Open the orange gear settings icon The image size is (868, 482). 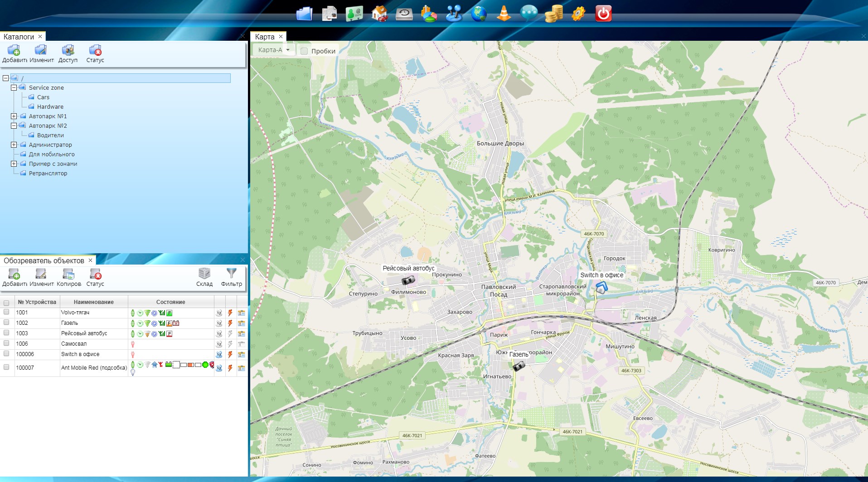578,14
